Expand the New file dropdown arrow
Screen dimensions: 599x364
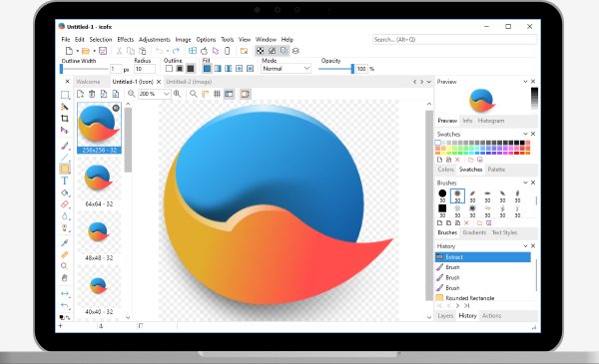(x=77, y=51)
